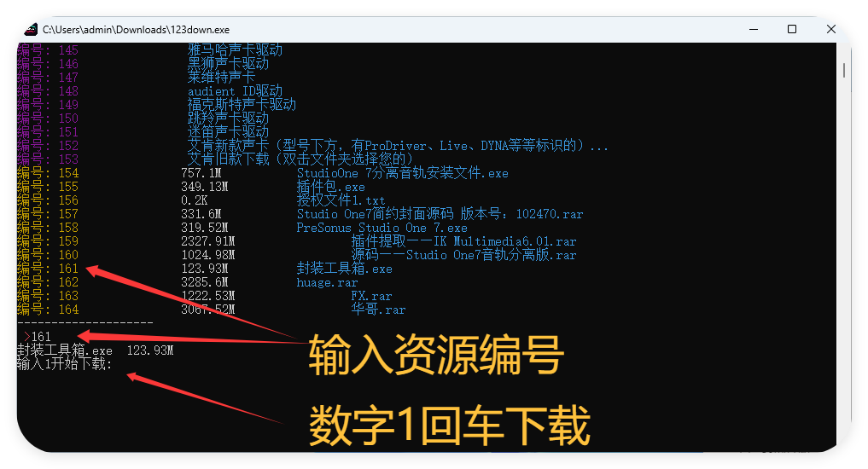
Task: Click the window title path text
Action: [x=137, y=30]
